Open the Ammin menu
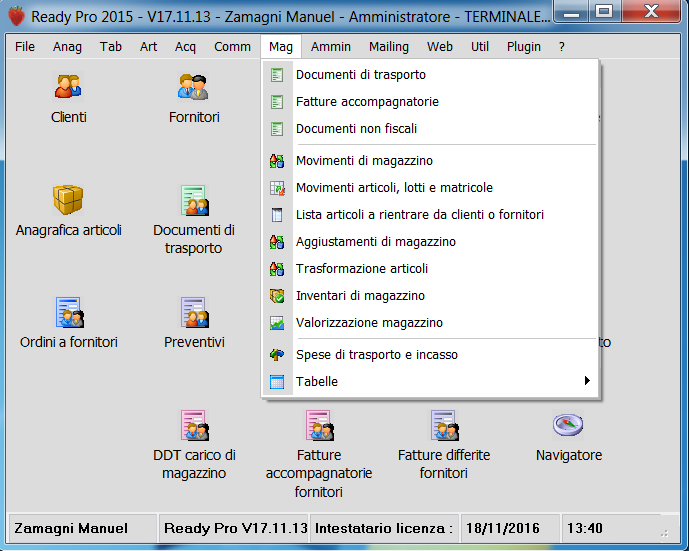Image resolution: width=689 pixels, height=551 pixels. (331, 47)
